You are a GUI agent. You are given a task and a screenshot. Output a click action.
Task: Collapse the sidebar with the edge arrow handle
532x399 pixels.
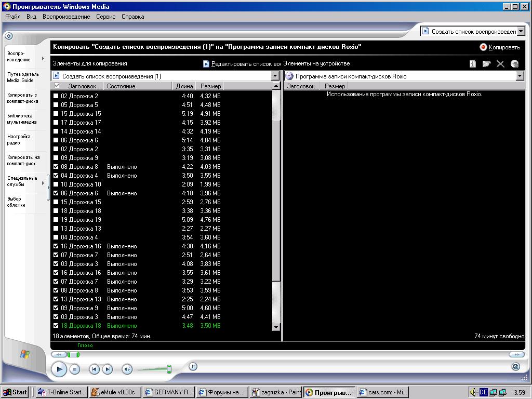[48, 187]
